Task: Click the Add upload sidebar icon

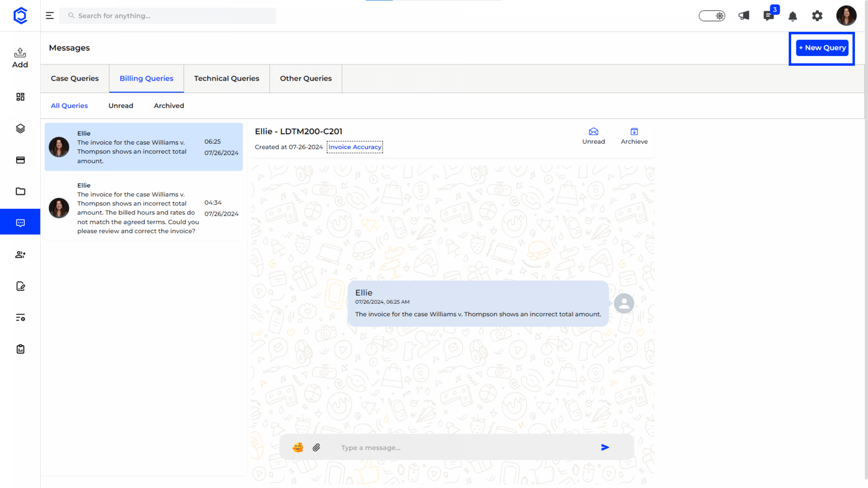Action: [x=20, y=58]
